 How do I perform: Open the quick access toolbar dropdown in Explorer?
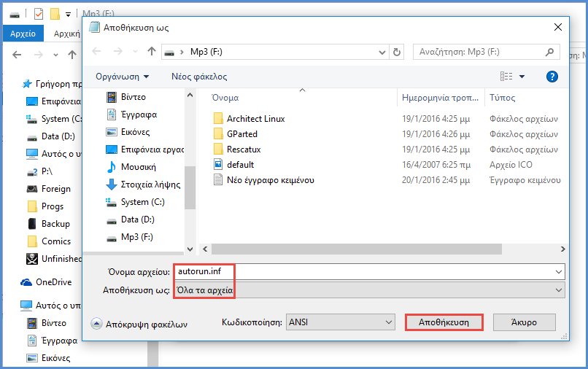pyautogui.click(x=68, y=15)
